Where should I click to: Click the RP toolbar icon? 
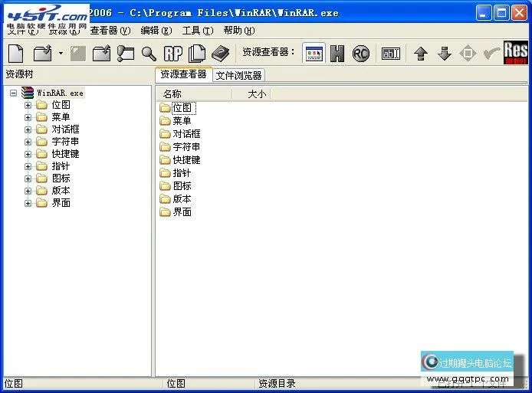click(173, 54)
